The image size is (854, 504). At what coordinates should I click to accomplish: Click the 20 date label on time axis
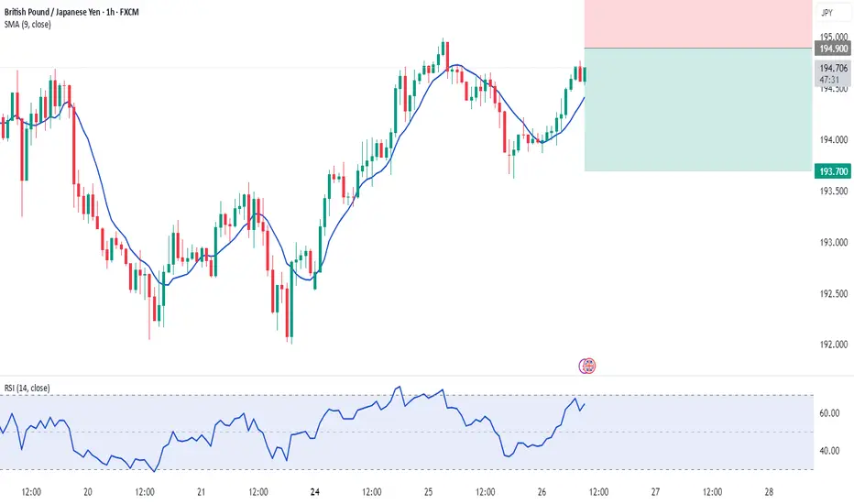click(88, 492)
